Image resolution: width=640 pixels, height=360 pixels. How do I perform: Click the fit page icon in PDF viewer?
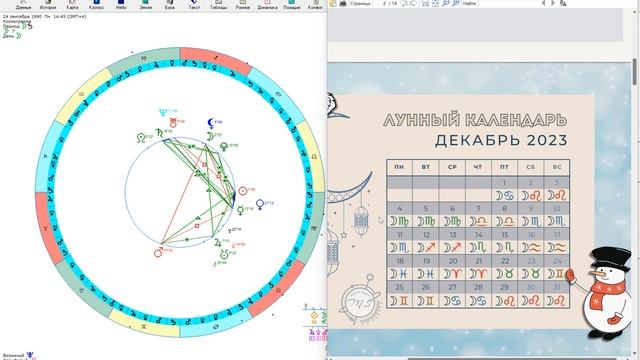pos(436,3)
